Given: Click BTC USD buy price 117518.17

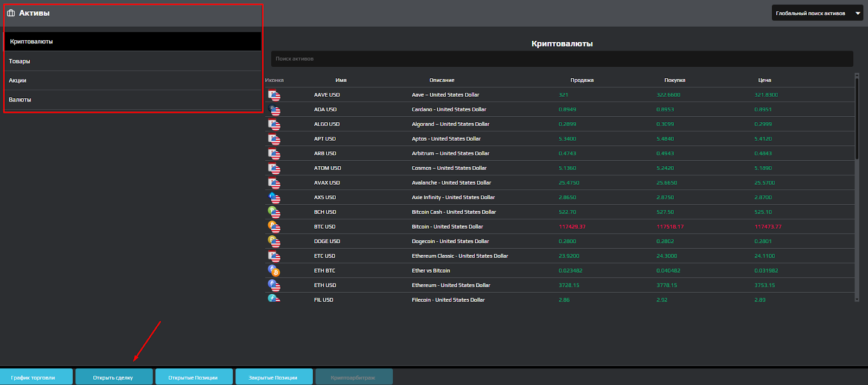Looking at the screenshot, I should pos(670,227).
